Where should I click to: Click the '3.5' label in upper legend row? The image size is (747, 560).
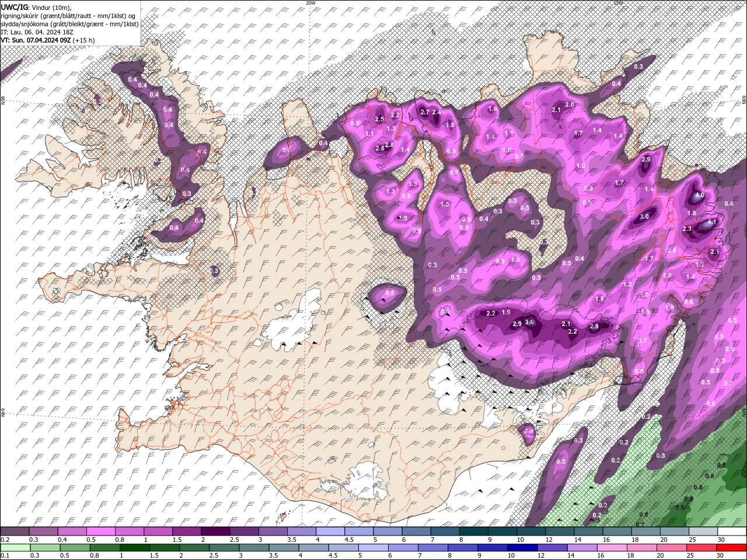click(x=291, y=540)
